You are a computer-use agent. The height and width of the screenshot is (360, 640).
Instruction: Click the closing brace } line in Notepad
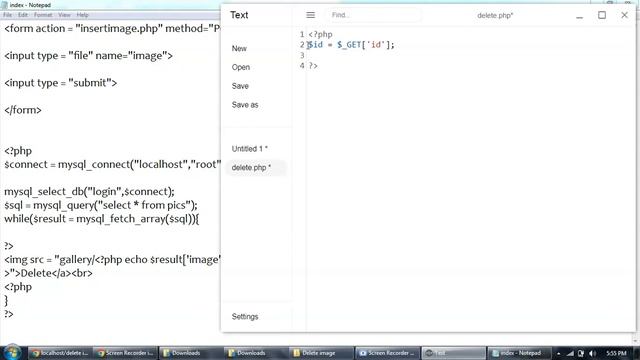pos(6,300)
